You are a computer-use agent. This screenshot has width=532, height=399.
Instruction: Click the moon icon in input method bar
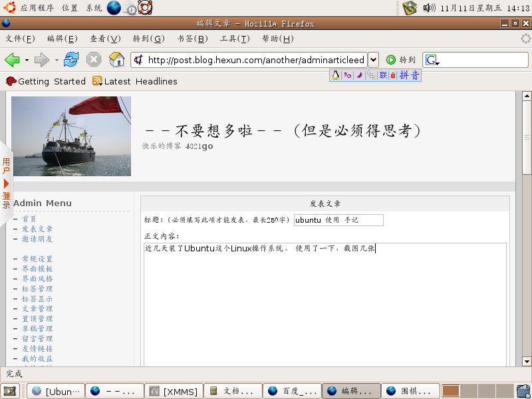click(x=359, y=75)
